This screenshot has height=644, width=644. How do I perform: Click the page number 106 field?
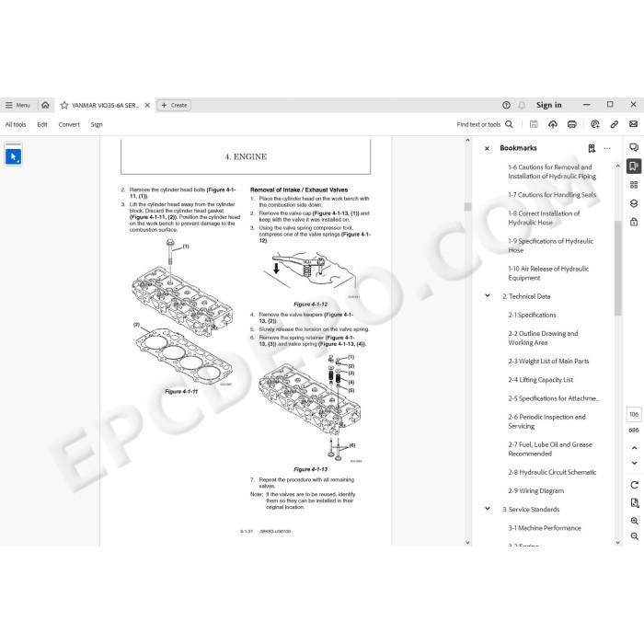[x=634, y=414]
